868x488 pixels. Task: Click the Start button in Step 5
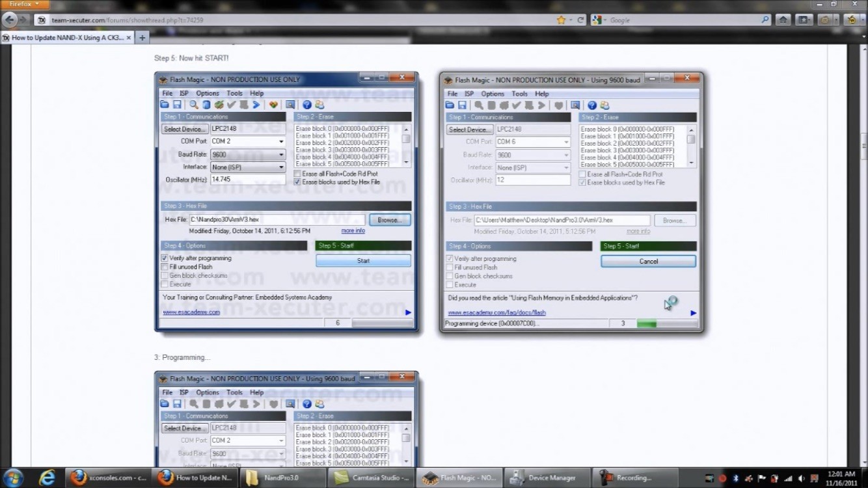[363, 261]
